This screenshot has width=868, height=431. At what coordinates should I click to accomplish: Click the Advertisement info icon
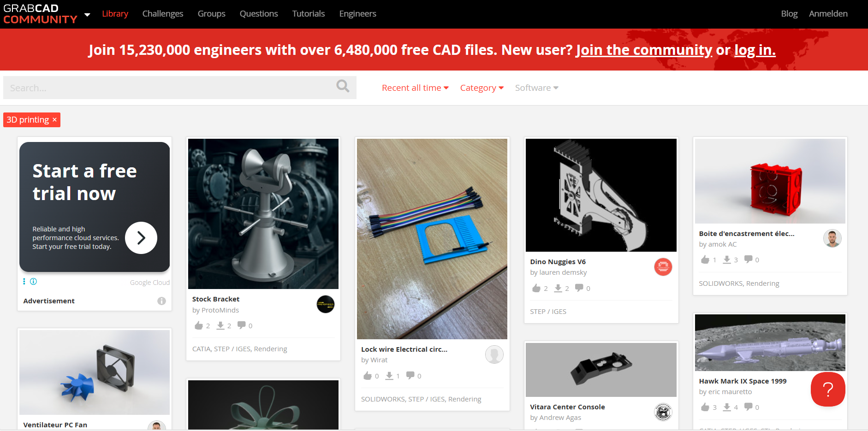[161, 301]
